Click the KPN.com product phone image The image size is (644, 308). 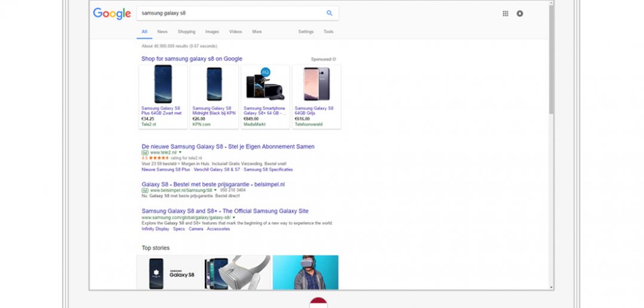pyautogui.click(x=214, y=84)
